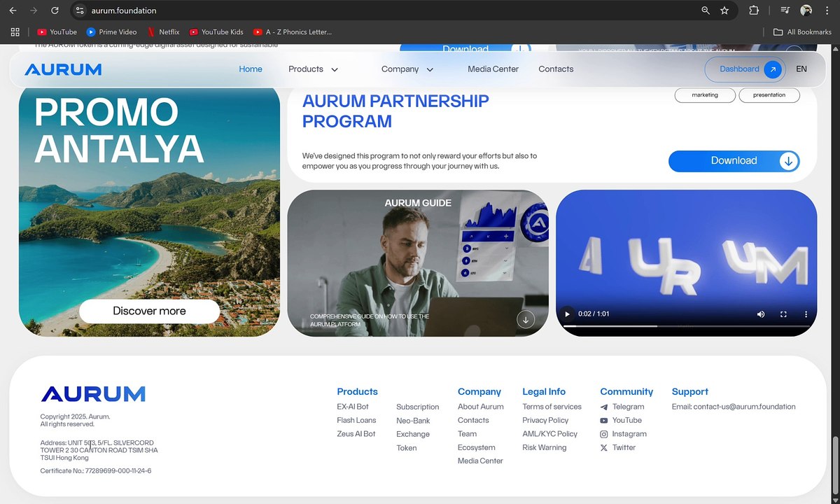Image resolution: width=840 pixels, height=504 pixels.
Task: Click the AURUM logo in the footer
Action: coord(93,394)
